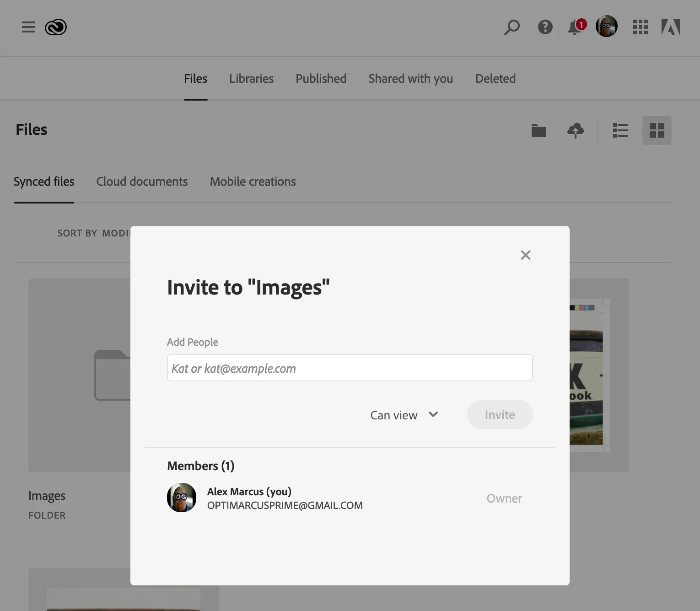Click the Invite button
This screenshot has height=611, width=700.
click(x=499, y=414)
